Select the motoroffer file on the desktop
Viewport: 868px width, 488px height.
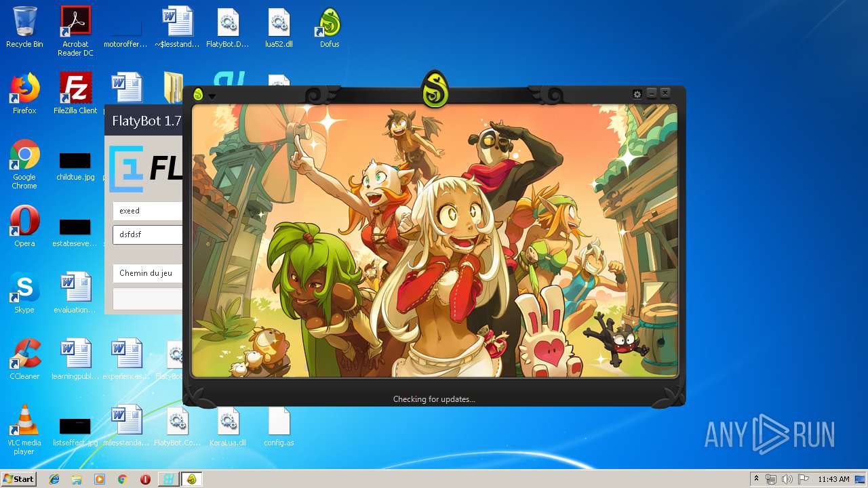tap(125, 28)
